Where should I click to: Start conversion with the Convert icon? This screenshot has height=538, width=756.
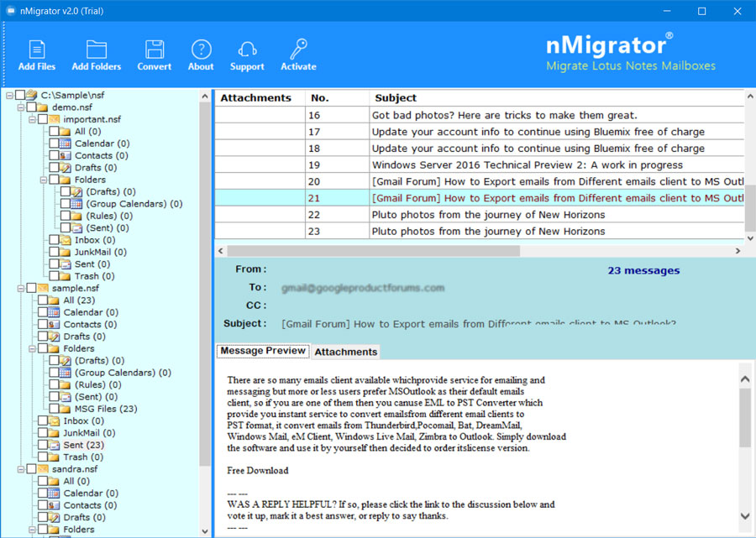[155, 50]
